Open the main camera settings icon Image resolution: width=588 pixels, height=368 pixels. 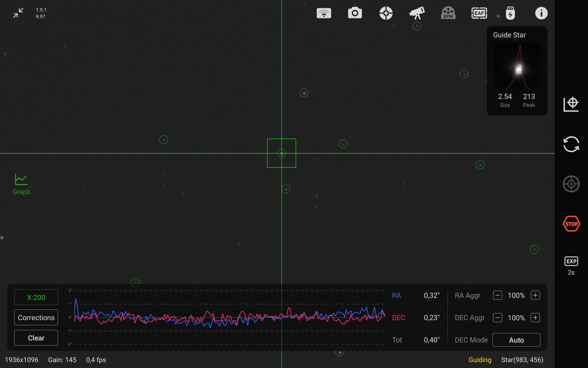point(355,13)
